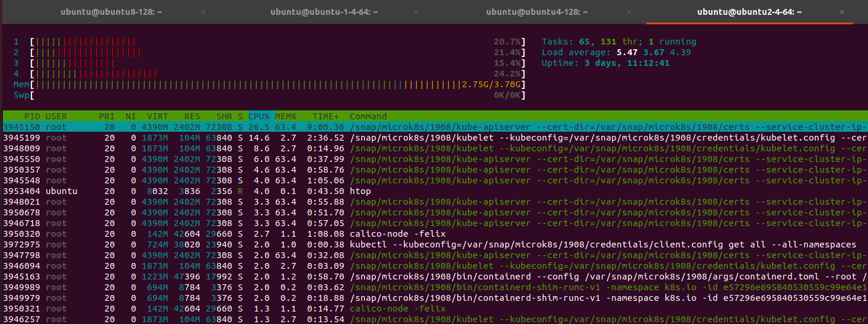Select process row with PID 3950678
868x324 pixels.
coord(435,212)
